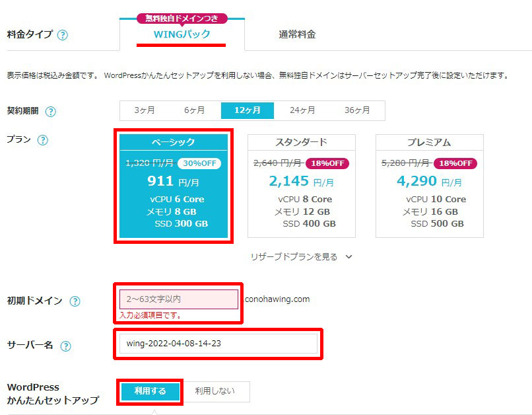Disable WordPress setup with 利用しない
The height and width of the screenshot is (415, 532).
(x=215, y=391)
